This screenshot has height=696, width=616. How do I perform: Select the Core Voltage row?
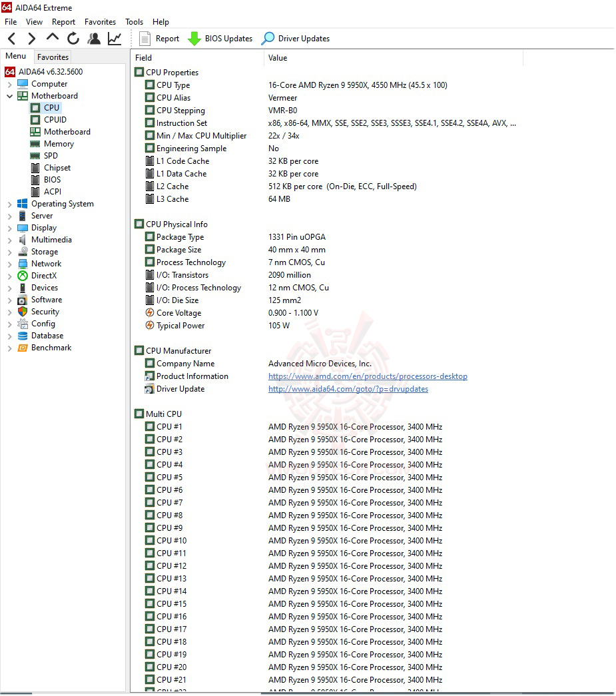point(328,313)
